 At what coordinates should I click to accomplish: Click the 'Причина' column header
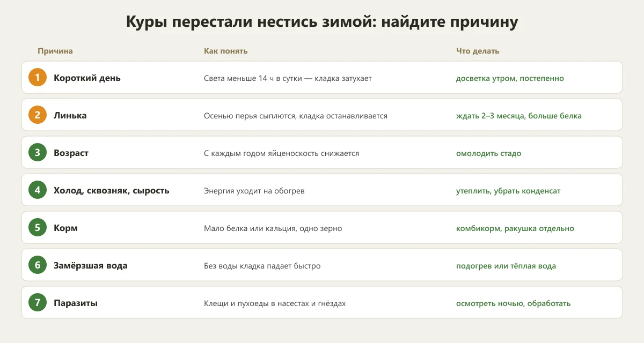coord(55,51)
